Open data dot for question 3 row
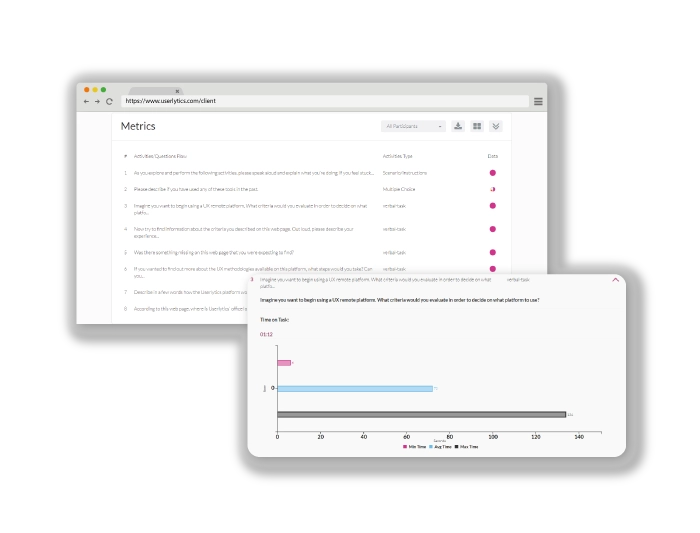This screenshot has height=533, width=700. [x=492, y=206]
